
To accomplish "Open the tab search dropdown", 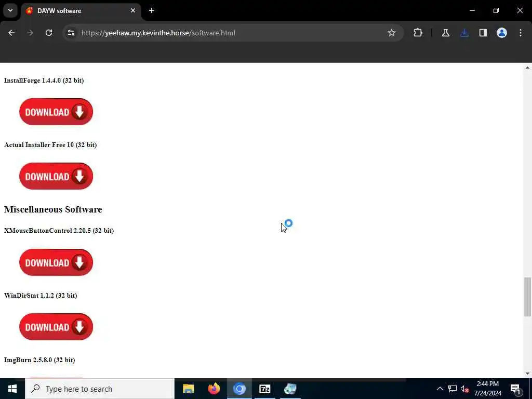I will pos(10,10).
